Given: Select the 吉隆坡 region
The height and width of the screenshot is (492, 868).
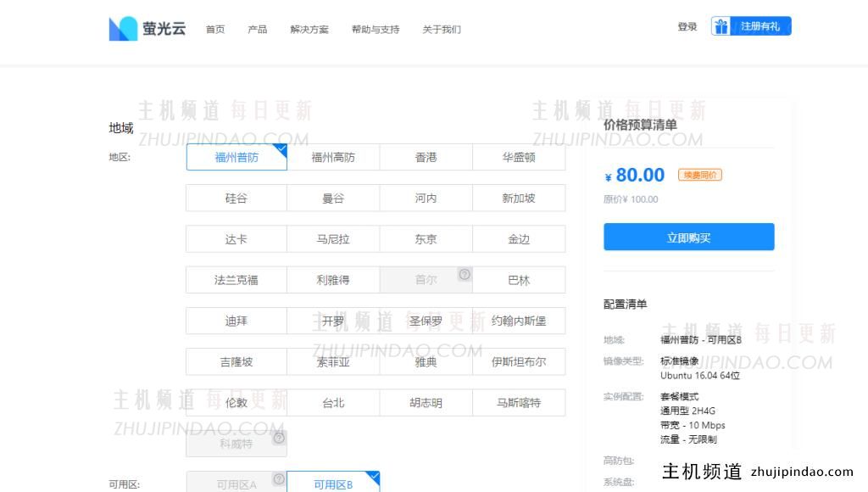Looking at the screenshot, I should pos(236,362).
